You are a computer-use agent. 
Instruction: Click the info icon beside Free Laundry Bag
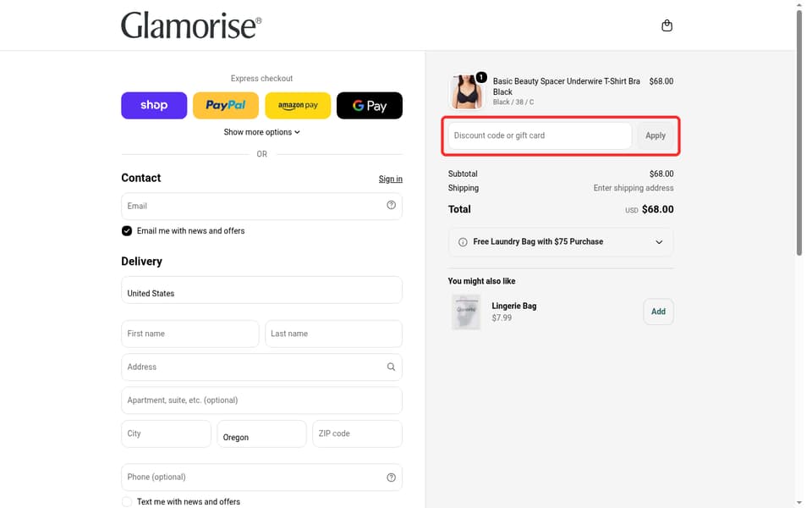463,242
